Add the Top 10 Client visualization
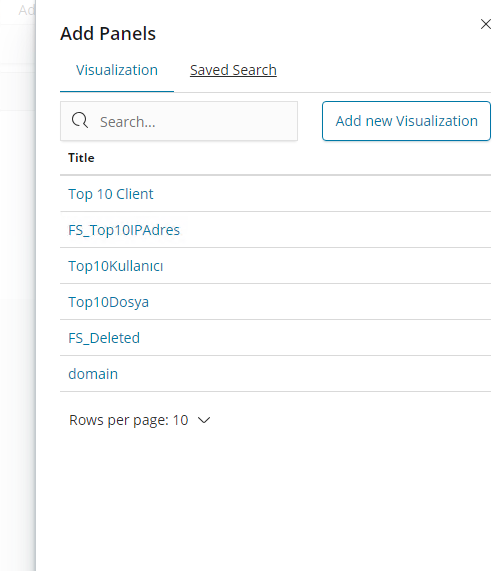This screenshot has width=502, height=571. click(x=111, y=194)
